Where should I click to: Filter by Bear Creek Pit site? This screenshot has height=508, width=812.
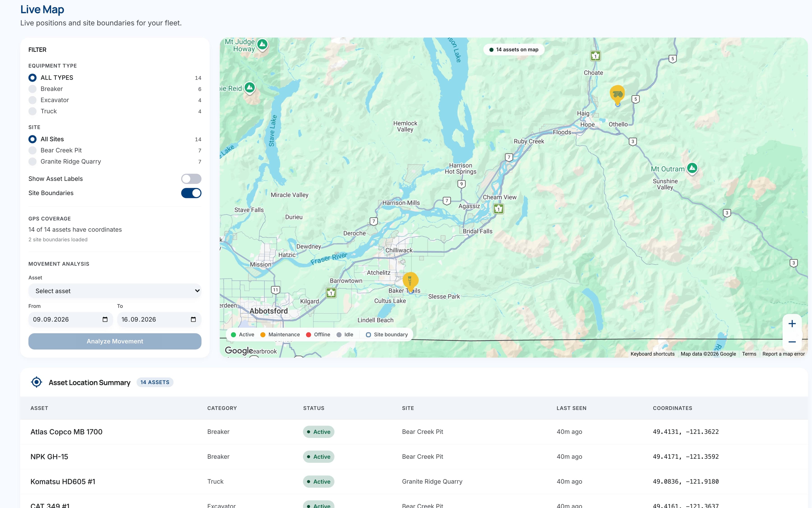click(115, 150)
